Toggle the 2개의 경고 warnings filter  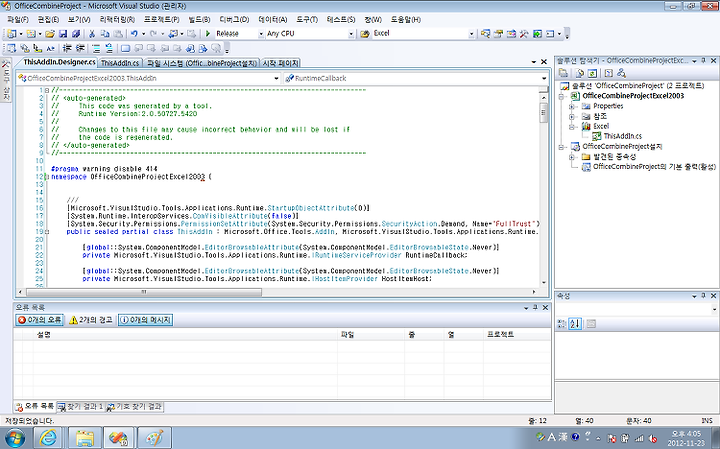tap(90, 320)
